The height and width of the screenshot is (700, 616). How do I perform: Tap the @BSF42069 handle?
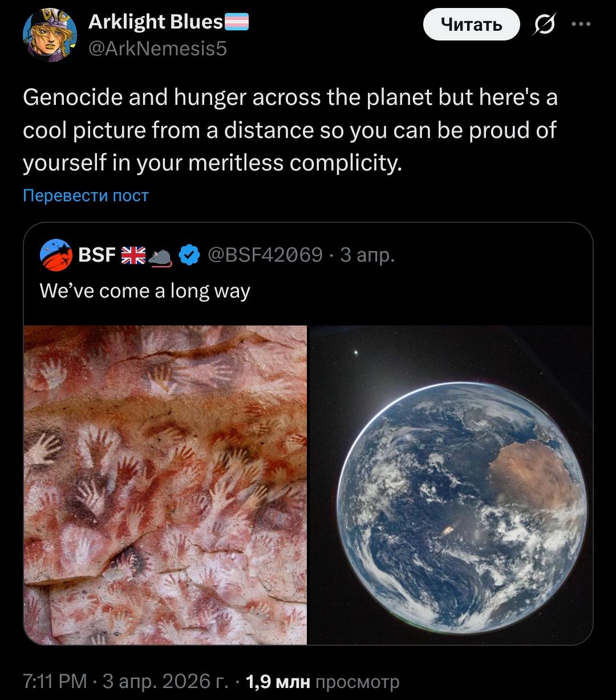pyautogui.click(x=265, y=255)
